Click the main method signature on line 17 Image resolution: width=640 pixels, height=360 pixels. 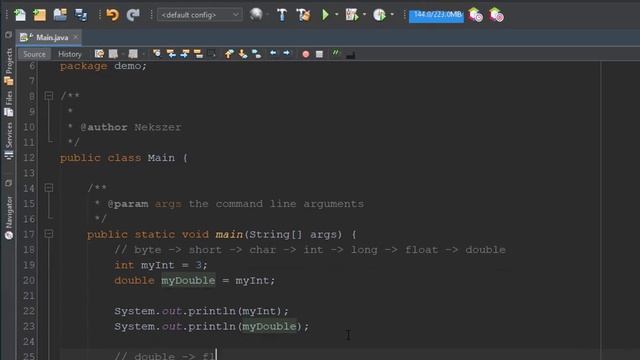coord(222,235)
